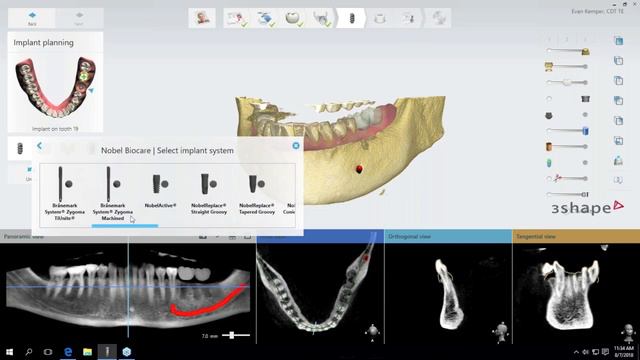
Task: Click the implant icon in left panel
Action: (20, 148)
